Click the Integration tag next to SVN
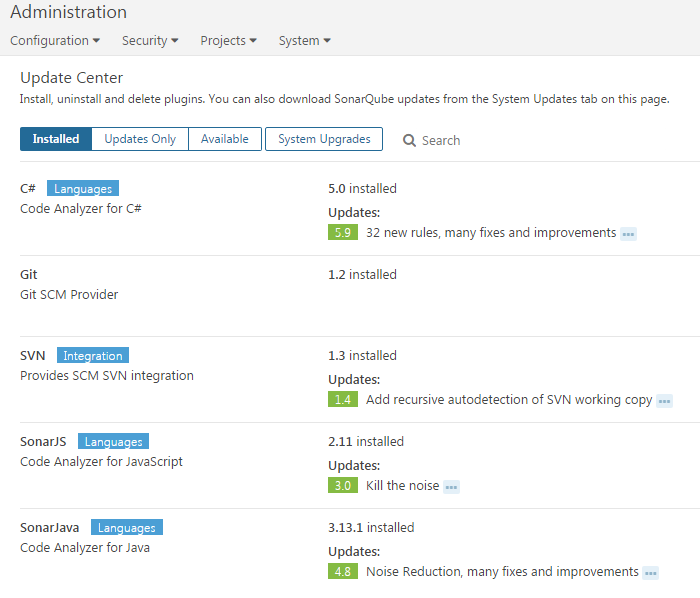Viewport: 700px width, 598px height. [x=93, y=355]
